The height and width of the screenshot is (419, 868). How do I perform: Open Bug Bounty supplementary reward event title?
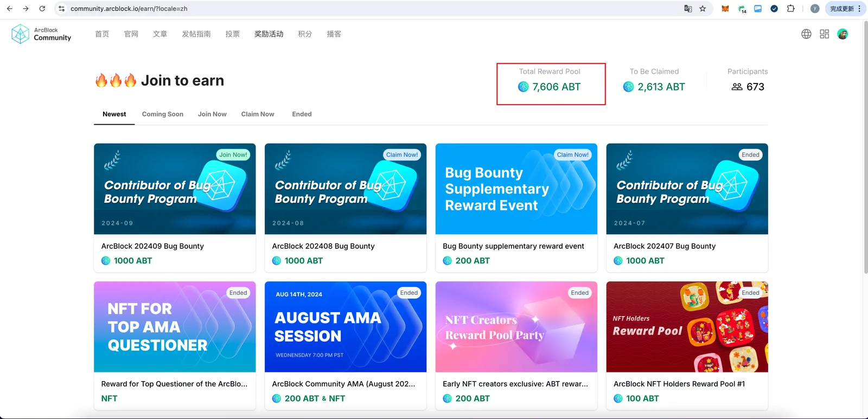click(513, 246)
